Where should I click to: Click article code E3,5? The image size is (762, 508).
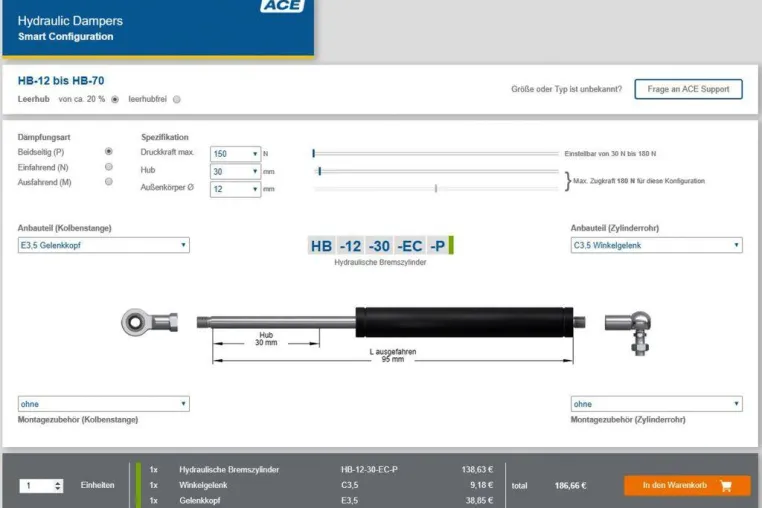(x=349, y=500)
